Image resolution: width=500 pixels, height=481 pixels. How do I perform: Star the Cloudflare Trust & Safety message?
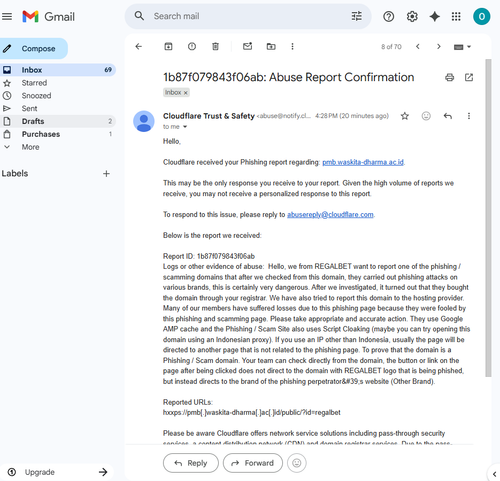coord(405,116)
